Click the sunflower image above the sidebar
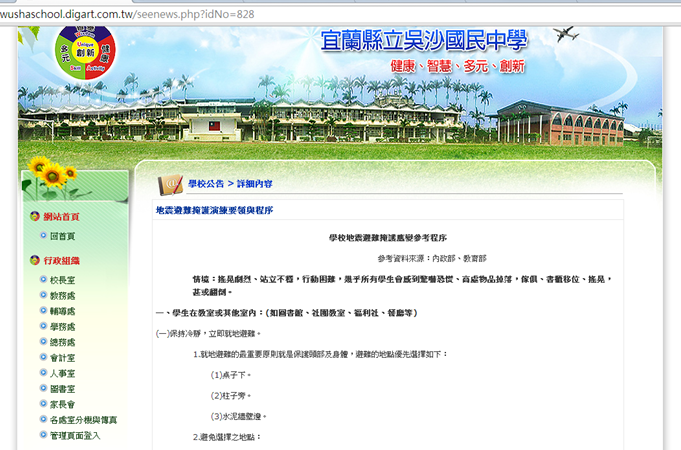Viewport: 681px width, 450px height. 52,172
